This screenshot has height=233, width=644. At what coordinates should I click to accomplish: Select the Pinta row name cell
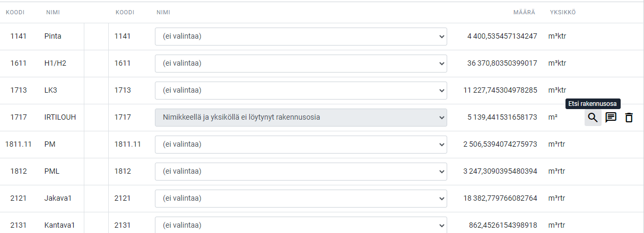pyautogui.click(x=53, y=37)
